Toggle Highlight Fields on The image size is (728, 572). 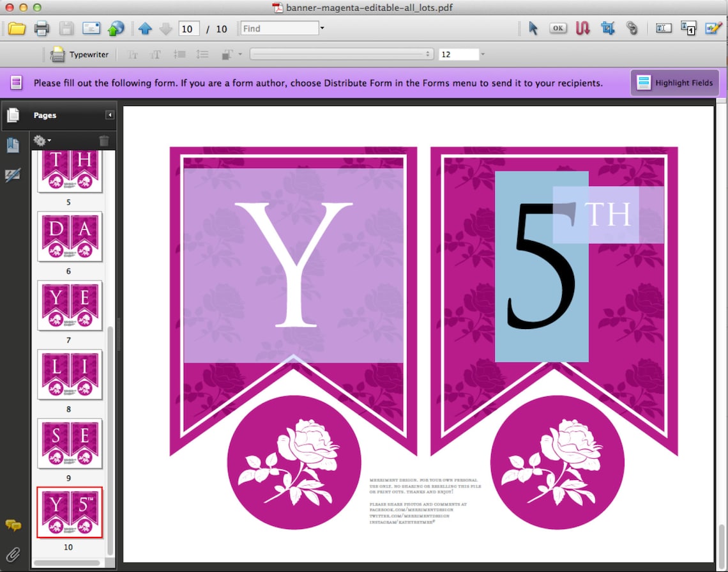tap(674, 82)
